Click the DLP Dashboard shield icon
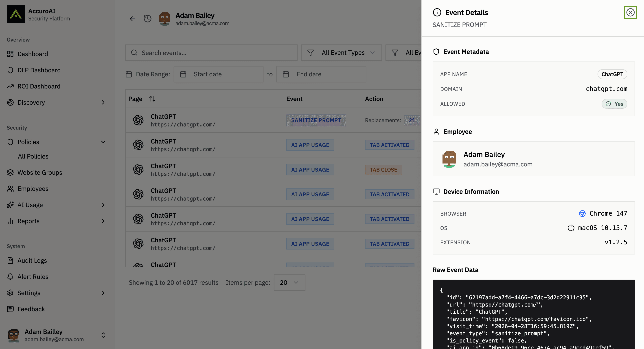644x349 pixels. click(10, 70)
